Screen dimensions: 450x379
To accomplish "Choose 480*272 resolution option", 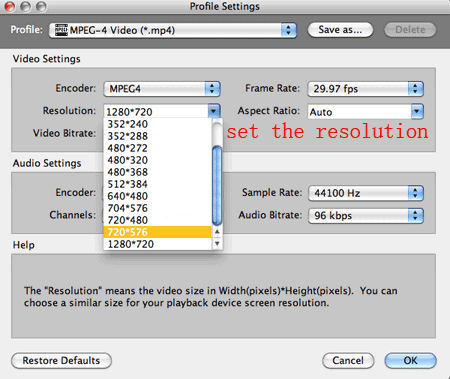I will pyautogui.click(x=158, y=148).
